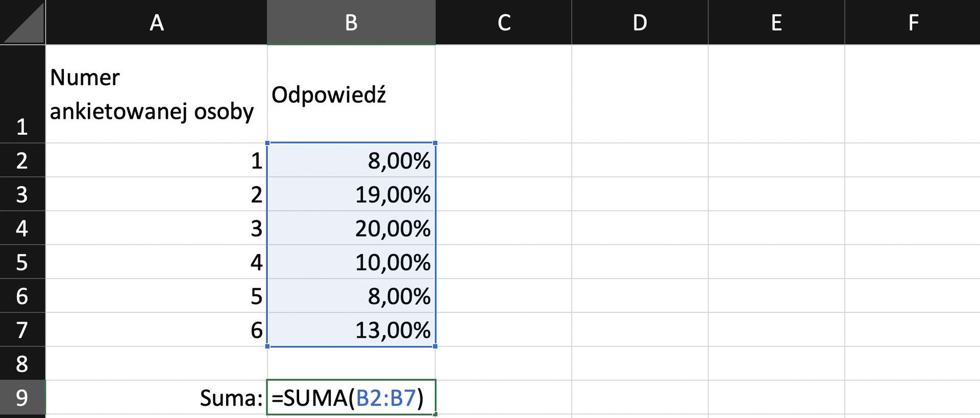Select row 4 header
The width and height of the screenshot is (980, 418).
(22, 228)
